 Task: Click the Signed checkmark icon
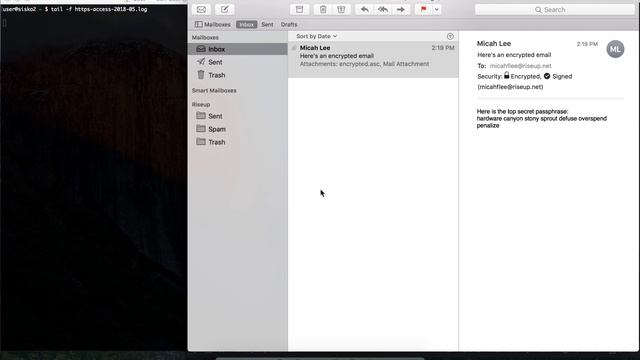pyautogui.click(x=547, y=76)
